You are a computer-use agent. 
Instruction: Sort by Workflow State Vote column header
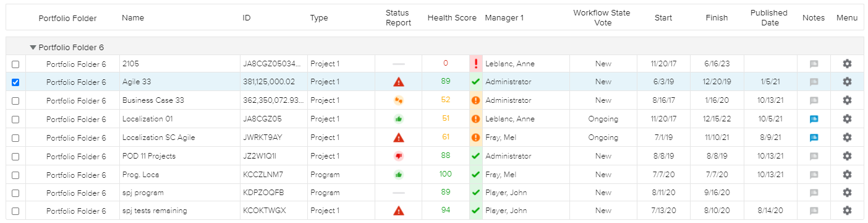coord(603,17)
